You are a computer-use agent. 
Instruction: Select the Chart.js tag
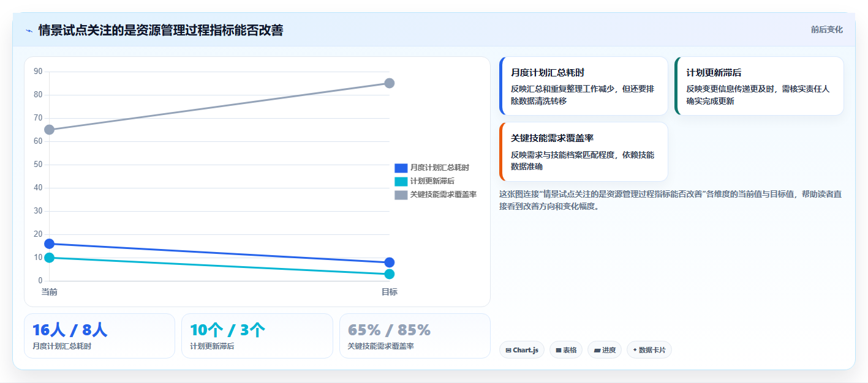(522, 350)
